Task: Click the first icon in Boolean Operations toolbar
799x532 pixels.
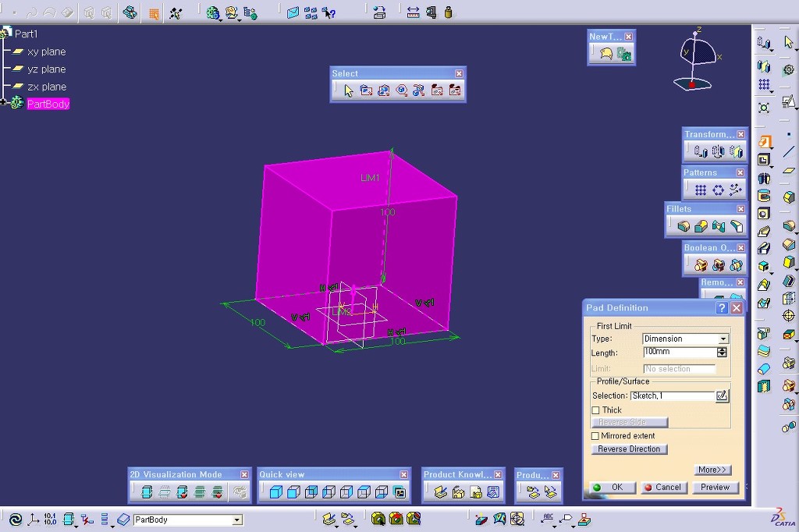Action: pos(701,265)
